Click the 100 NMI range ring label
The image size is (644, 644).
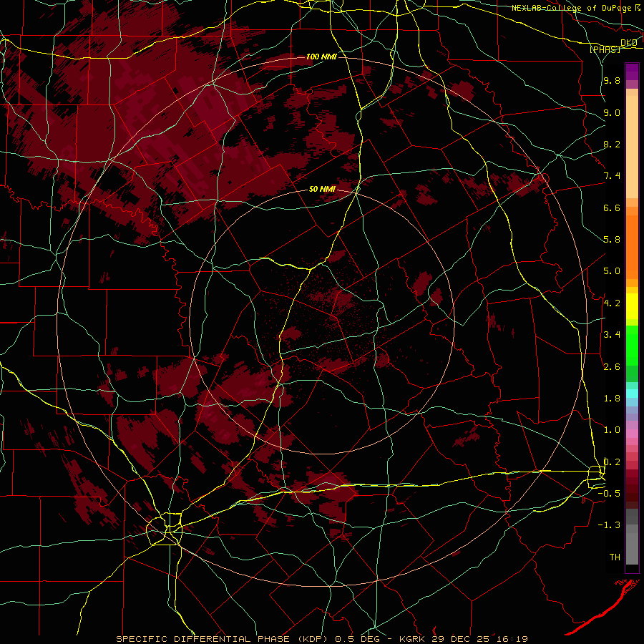coord(321,57)
